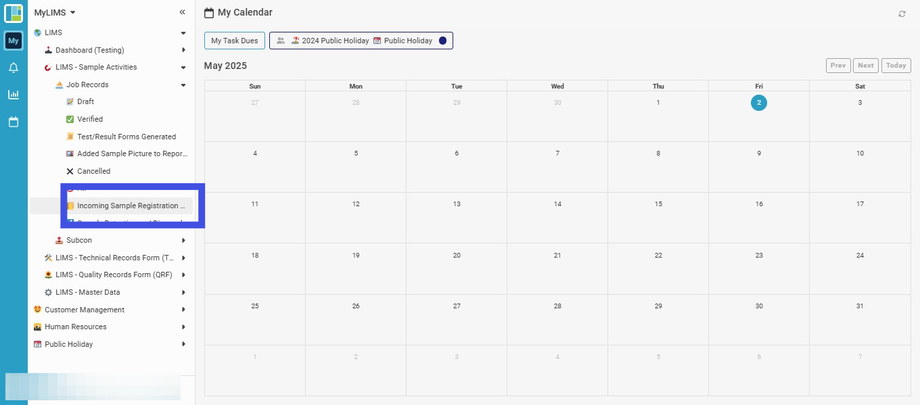Click the Added Sample Picture icon
The width and height of the screenshot is (920, 405).
70,154
